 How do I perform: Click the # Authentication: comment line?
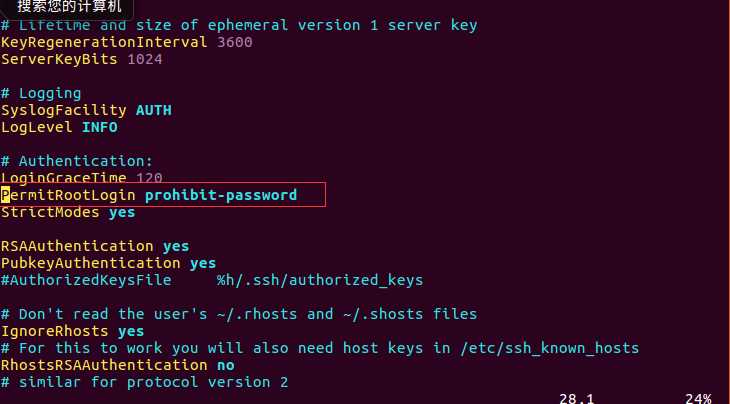pos(77,161)
